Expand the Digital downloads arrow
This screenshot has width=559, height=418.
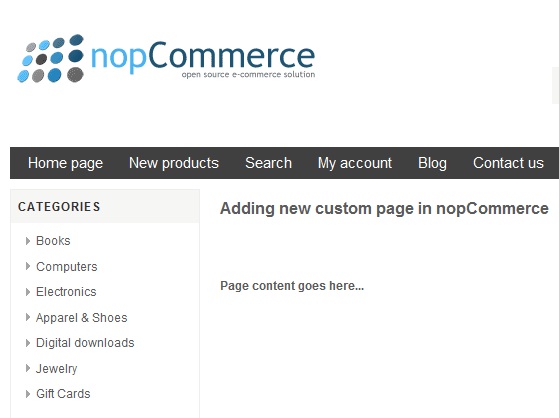click(x=28, y=343)
